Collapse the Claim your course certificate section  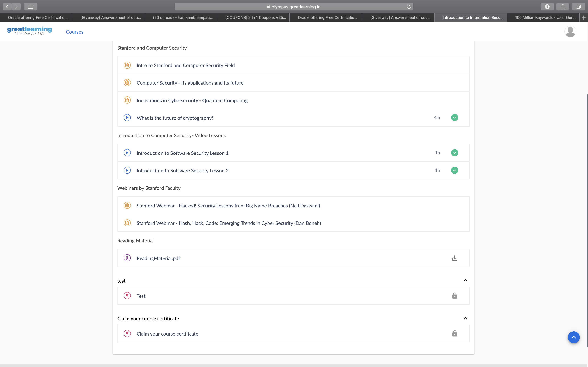(x=465, y=318)
